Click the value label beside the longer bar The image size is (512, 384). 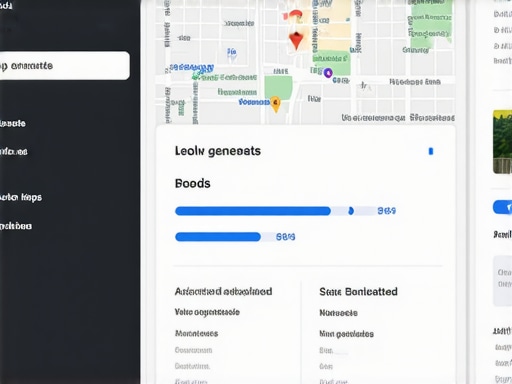click(386, 211)
